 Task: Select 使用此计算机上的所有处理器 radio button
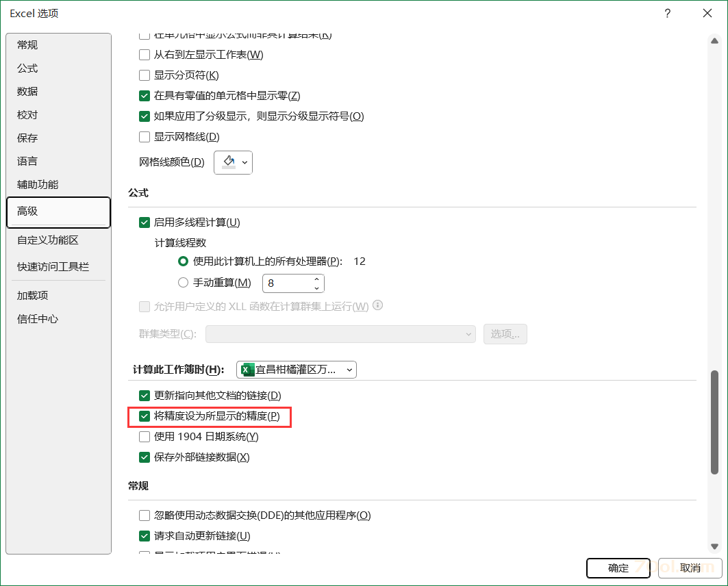coord(184,262)
